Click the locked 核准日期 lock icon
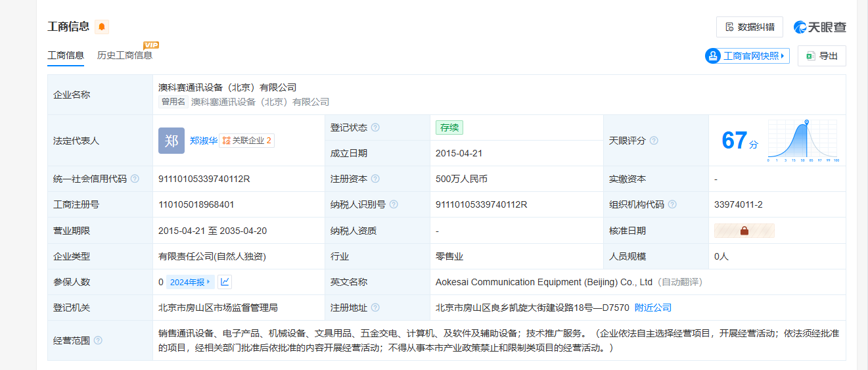The image size is (868, 370). coord(744,231)
